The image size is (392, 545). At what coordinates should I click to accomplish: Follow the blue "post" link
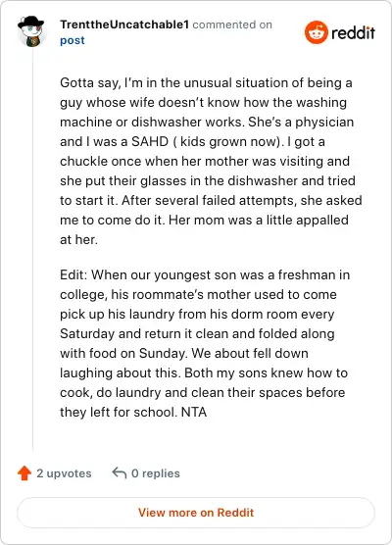tap(73, 40)
